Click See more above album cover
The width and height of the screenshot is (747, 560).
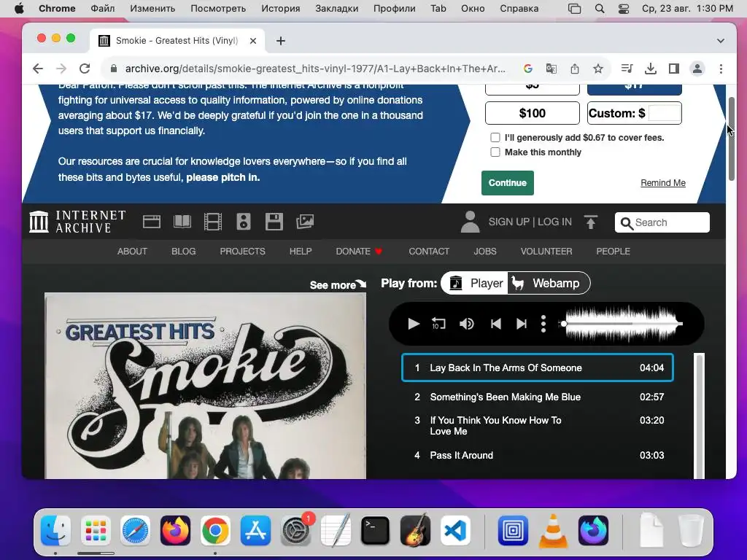338,285
